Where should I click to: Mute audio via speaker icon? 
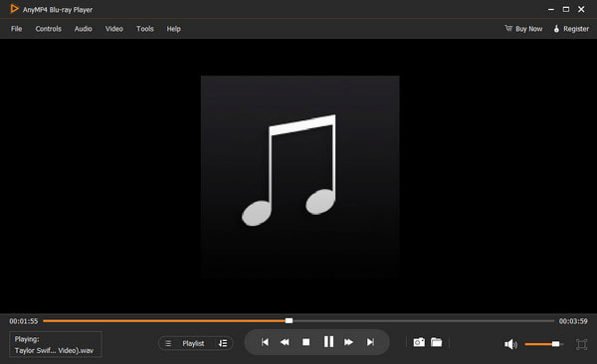pos(510,344)
